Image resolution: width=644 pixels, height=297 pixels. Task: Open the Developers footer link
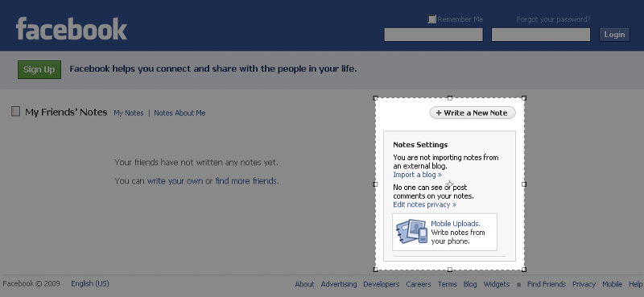pyautogui.click(x=381, y=284)
